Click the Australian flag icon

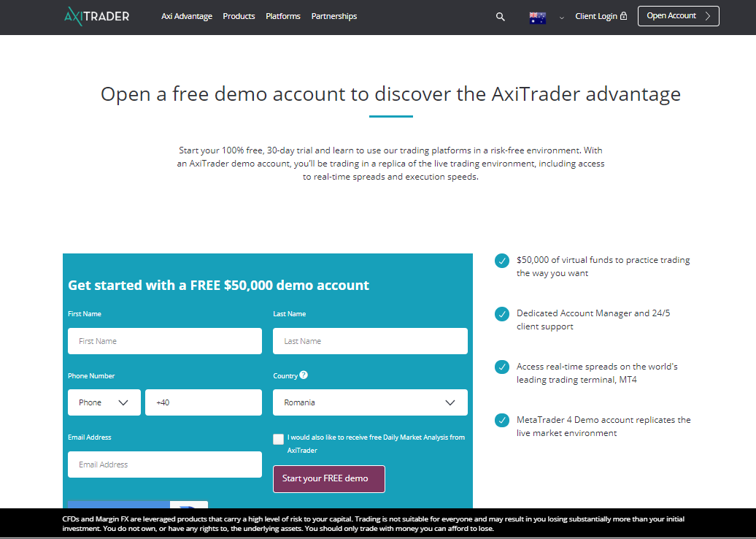(x=538, y=18)
